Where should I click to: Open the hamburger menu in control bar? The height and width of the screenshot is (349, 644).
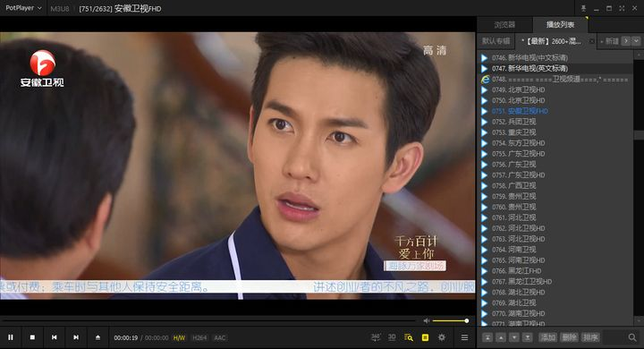464,337
